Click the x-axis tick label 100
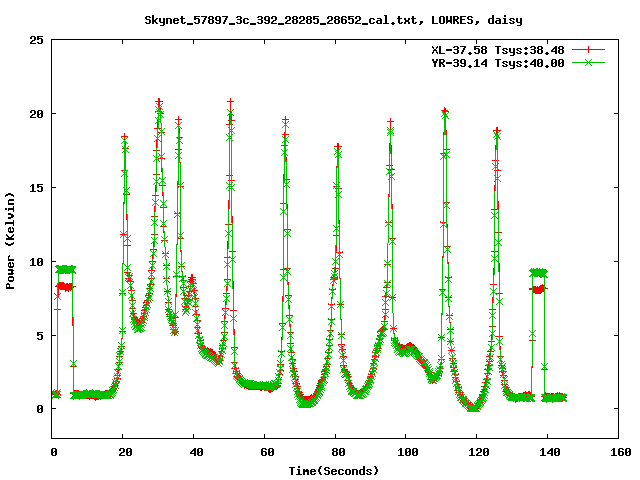 408,452
